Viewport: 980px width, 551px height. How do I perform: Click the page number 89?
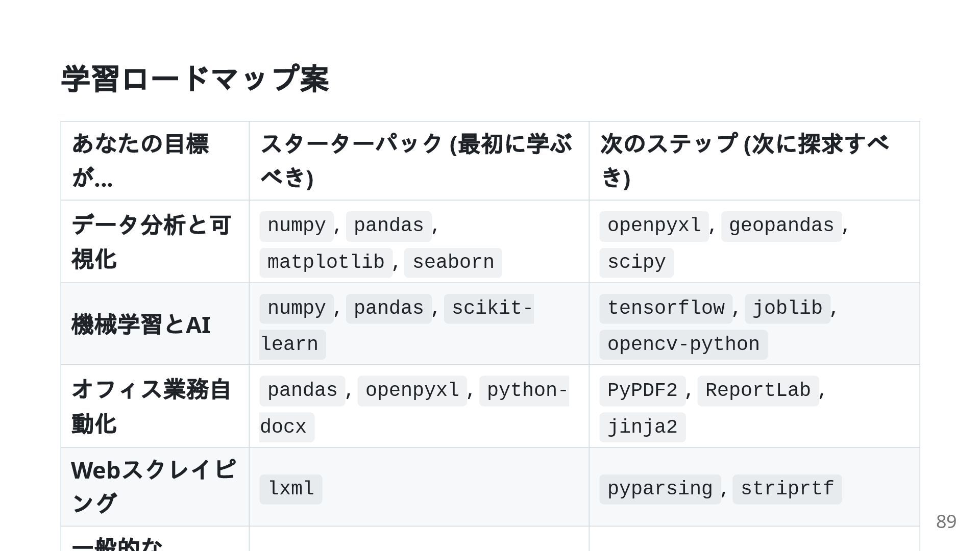click(946, 521)
